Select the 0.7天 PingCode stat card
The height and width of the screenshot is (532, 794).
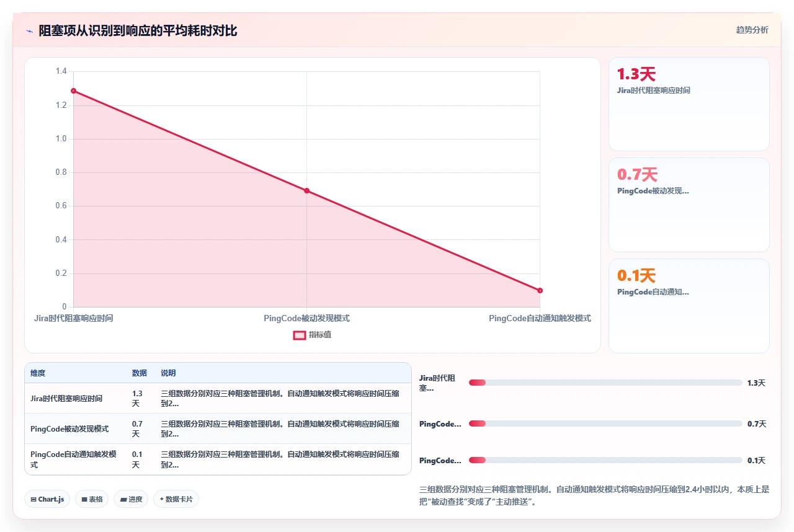click(x=689, y=205)
